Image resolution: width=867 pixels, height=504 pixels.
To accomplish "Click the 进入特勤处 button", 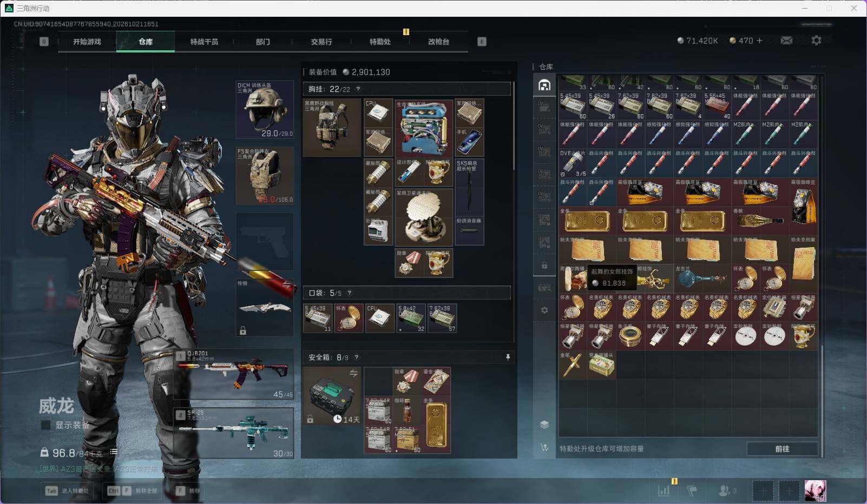I will point(67,490).
